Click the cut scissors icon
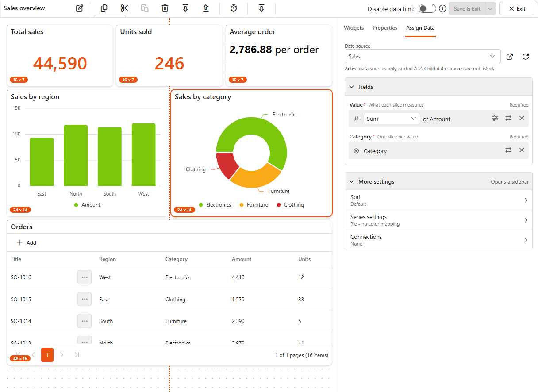538x392 pixels. click(x=124, y=8)
